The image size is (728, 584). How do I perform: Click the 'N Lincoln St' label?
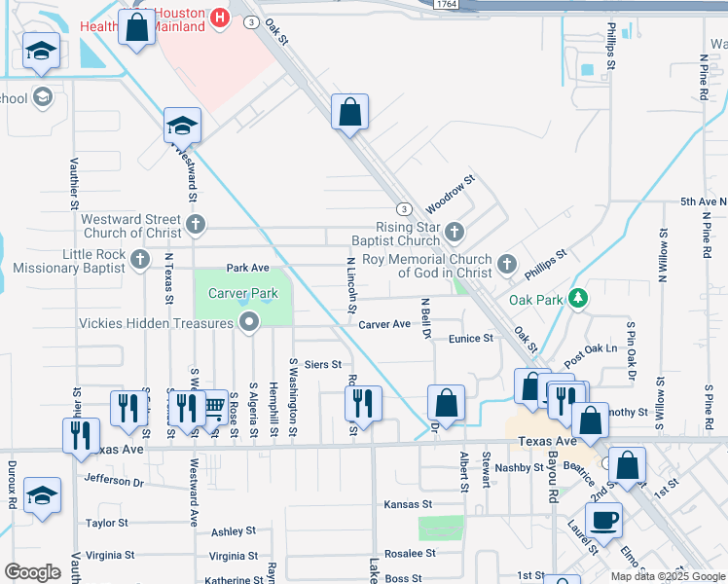tap(352, 285)
